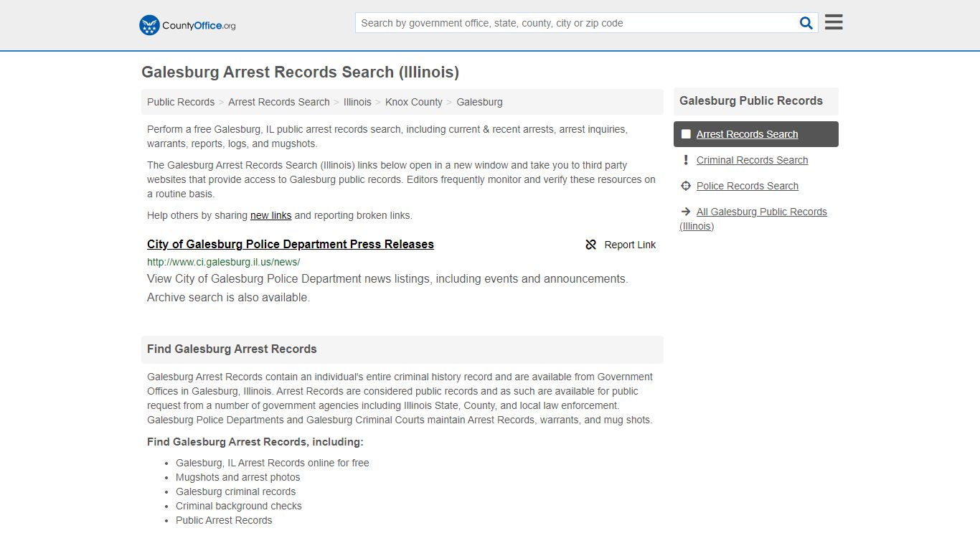
Task: Open Public Records breadcrumb
Action: tap(181, 102)
